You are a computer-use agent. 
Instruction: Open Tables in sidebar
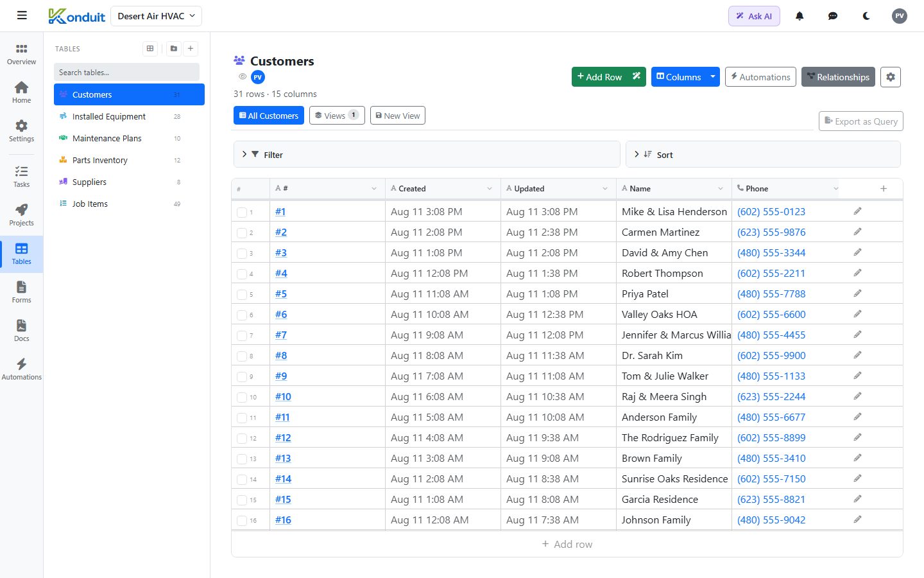tap(21, 254)
